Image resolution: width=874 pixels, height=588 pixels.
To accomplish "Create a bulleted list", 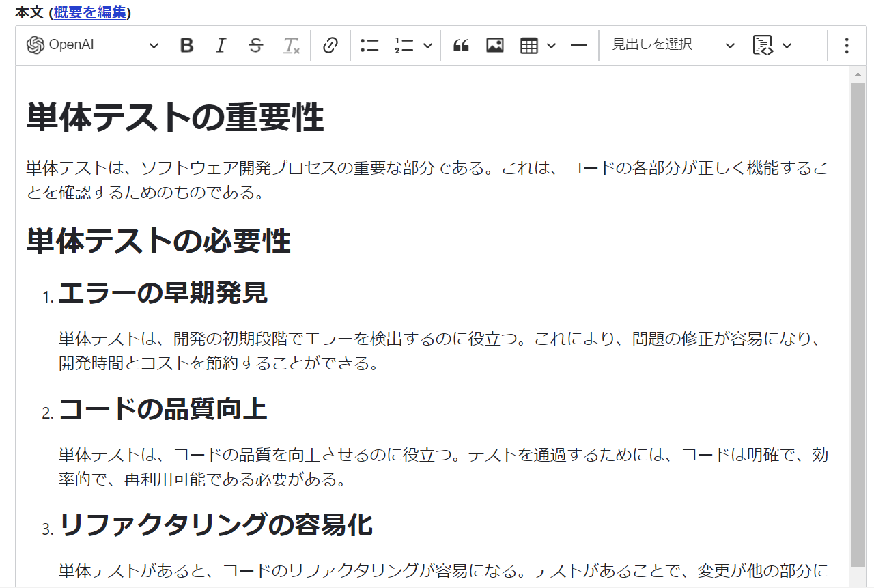I will (369, 45).
